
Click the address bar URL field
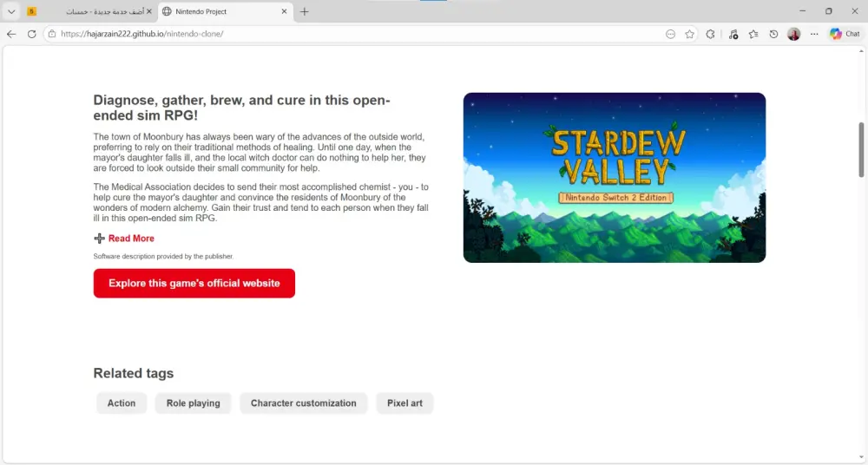pos(354,34)
